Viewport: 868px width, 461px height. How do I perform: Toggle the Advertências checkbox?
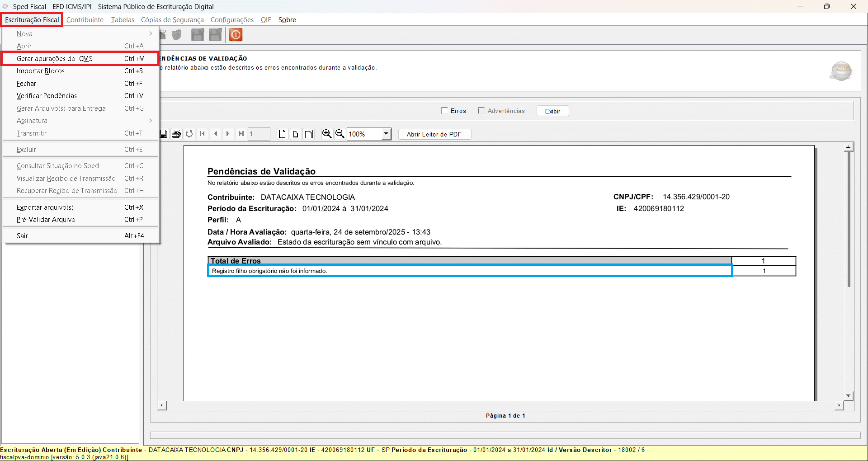481,111
